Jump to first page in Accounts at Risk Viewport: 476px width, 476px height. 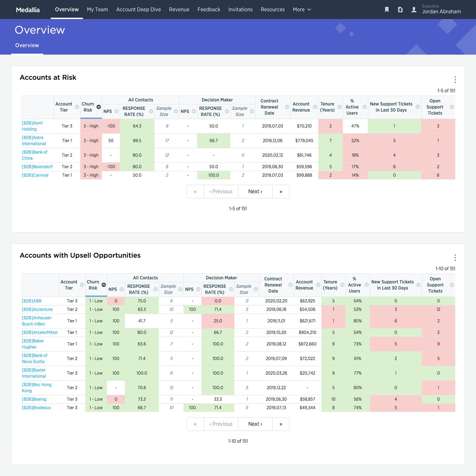tap(195, 191)
